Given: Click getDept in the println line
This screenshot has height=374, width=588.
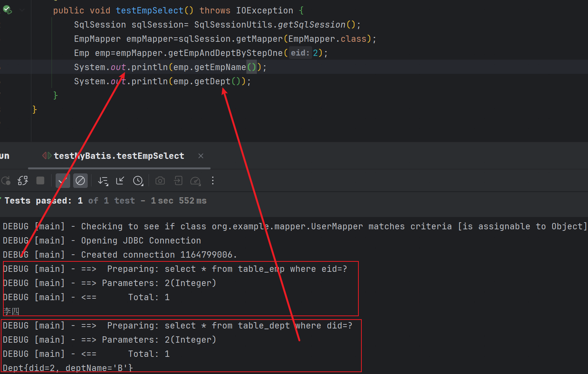Looking at the screenshot, I should click(x=212, y=81).
